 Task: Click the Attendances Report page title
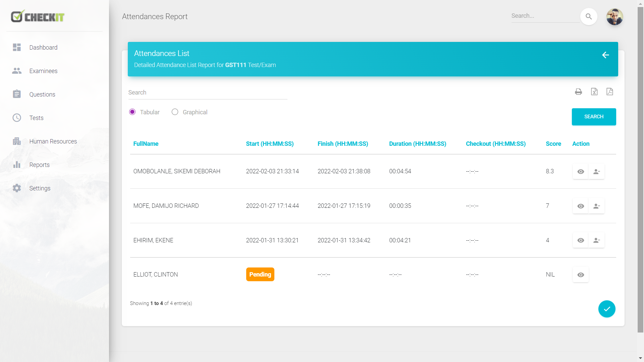click(x=155, y=16)
